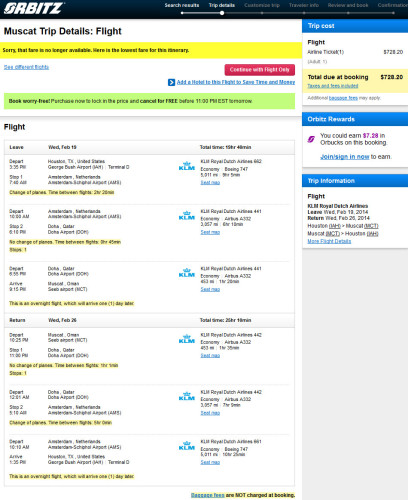Image resolution: width=408 pixels, height=500 pixels.
Task: Click the KLM logo for flight 661
Action: [187, 446]
